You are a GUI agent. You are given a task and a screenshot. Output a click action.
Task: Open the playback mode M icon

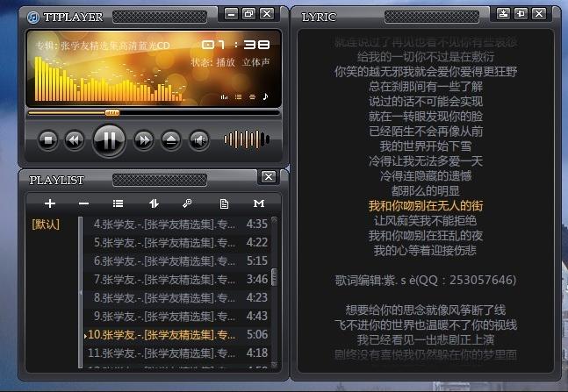pos(259,203)
